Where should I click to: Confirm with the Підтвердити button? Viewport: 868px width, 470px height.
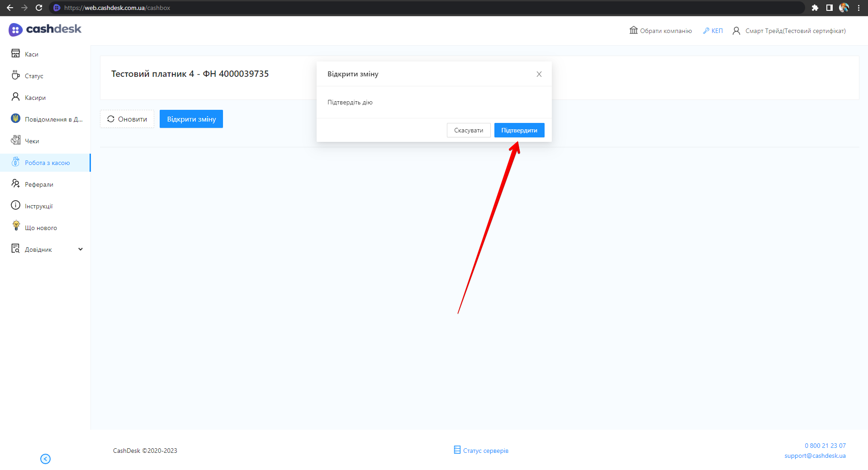pyautogui.click(x=519, y=130)
